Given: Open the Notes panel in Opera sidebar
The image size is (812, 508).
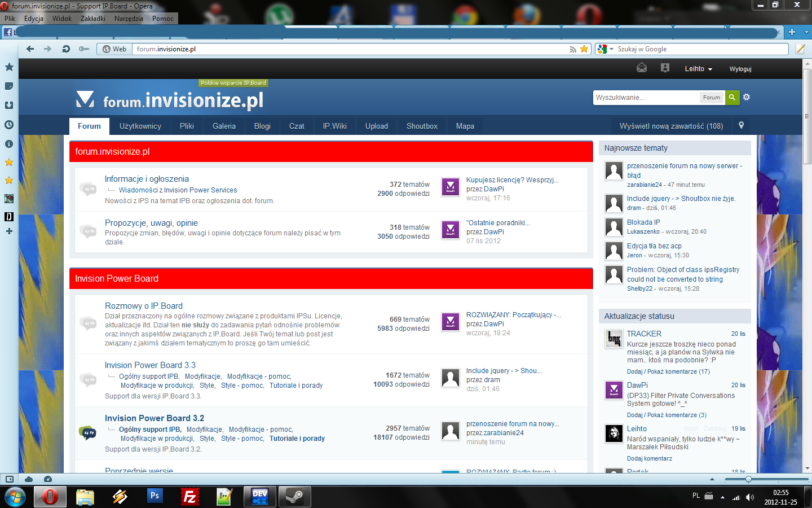Looking at the screenshot, I should coord(9,86).
